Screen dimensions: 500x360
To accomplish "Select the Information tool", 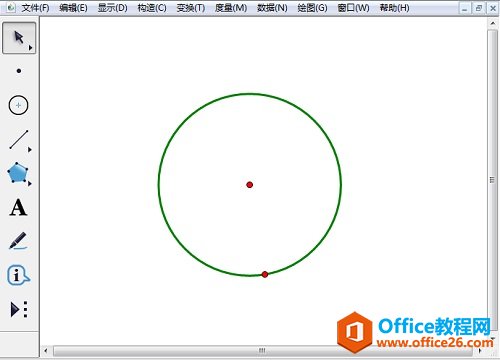I will (x=18, y=275).
